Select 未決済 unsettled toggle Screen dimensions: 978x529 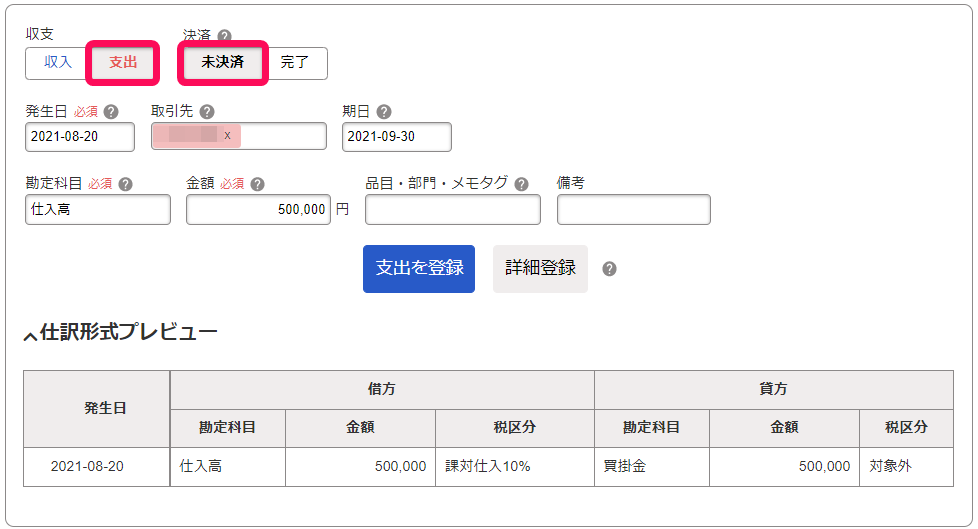pos(223,62)
